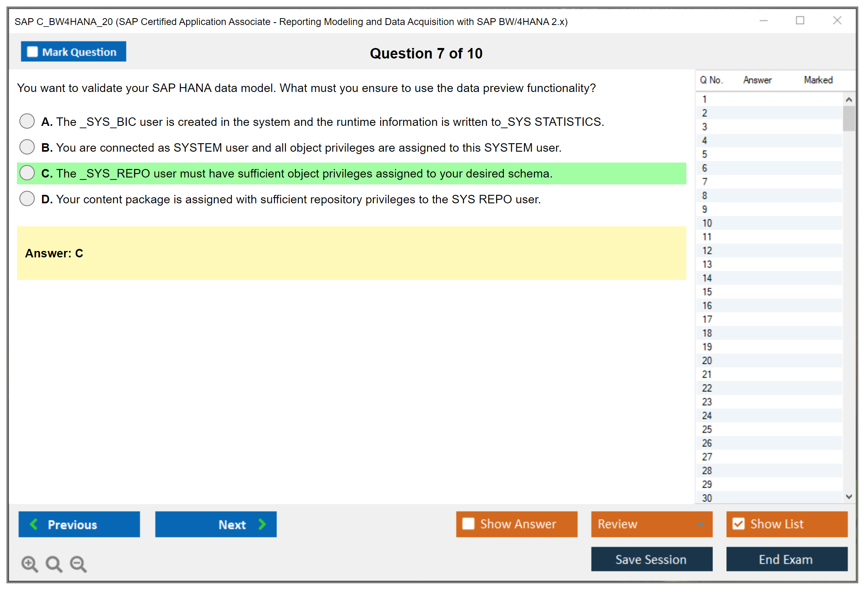Minimize the exam window
This screenshot has width=868, height=593.
[x=763, y=21]
